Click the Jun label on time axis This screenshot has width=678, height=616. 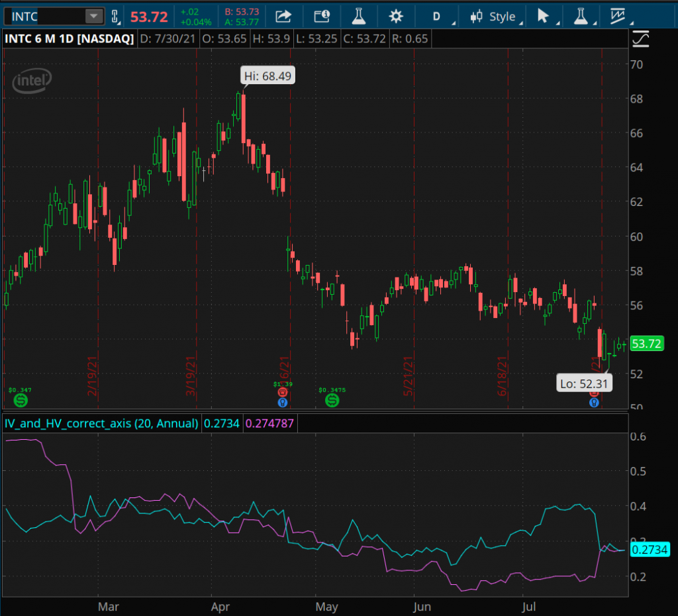422,607
